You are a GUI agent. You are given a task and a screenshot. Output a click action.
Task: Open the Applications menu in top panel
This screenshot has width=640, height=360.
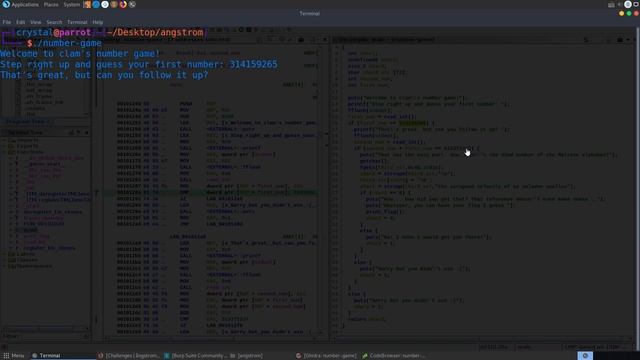25,4
